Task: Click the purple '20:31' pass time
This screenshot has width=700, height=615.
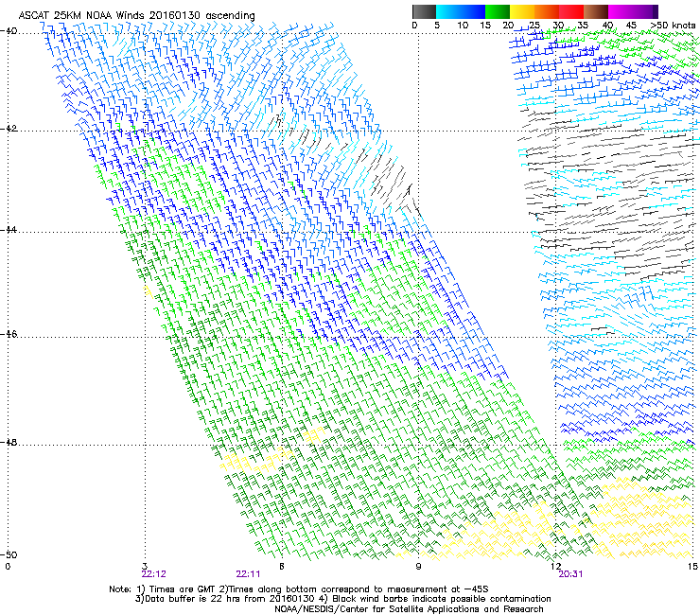Action: click(570, 574)
